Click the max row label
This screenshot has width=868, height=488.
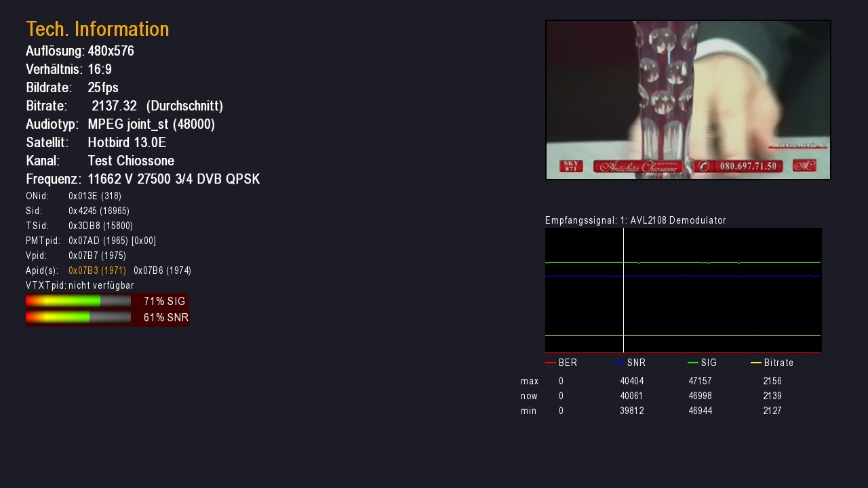coord(530,381)
